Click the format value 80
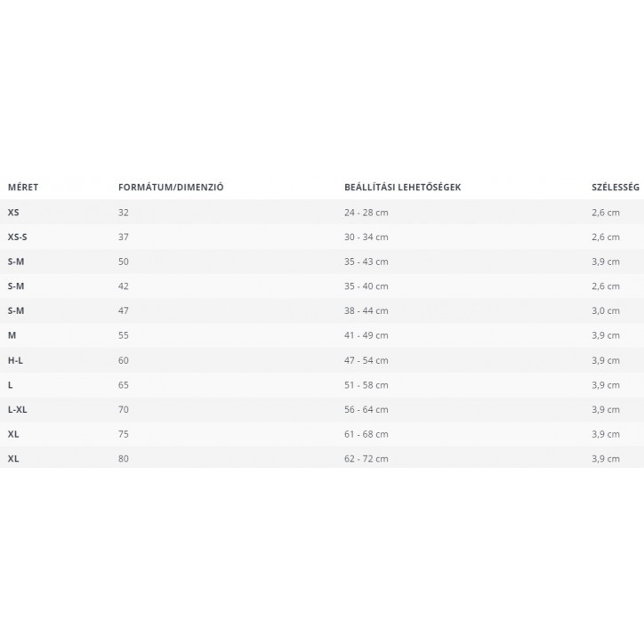The image size is (644, 644). coord(124,459)
